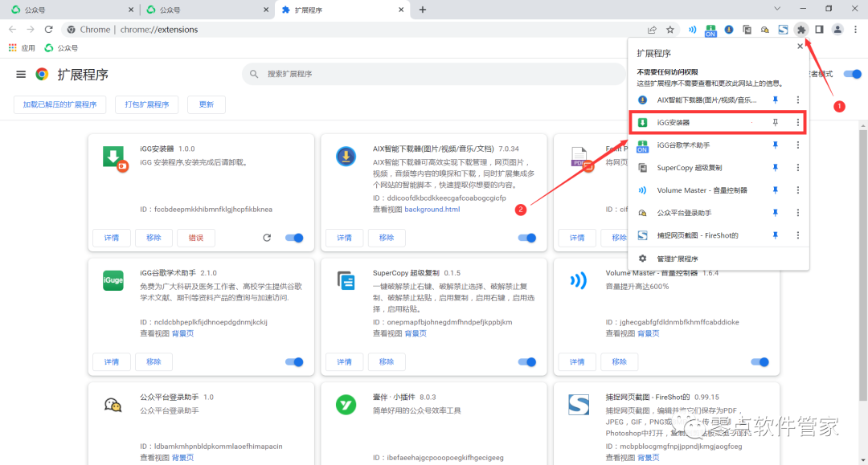The width and height of the screenshot is (868, 465).
Task: Unpin FireShot extension in popup
Action: 776,235
